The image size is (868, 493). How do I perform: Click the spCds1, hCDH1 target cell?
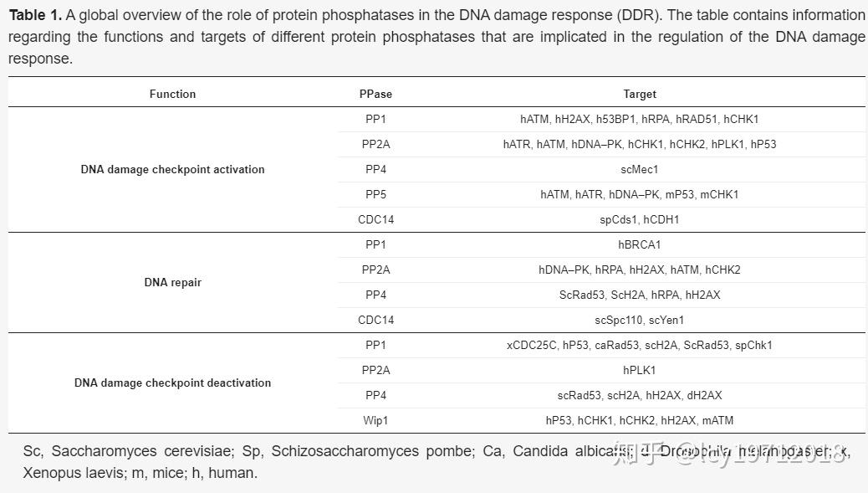640,220
